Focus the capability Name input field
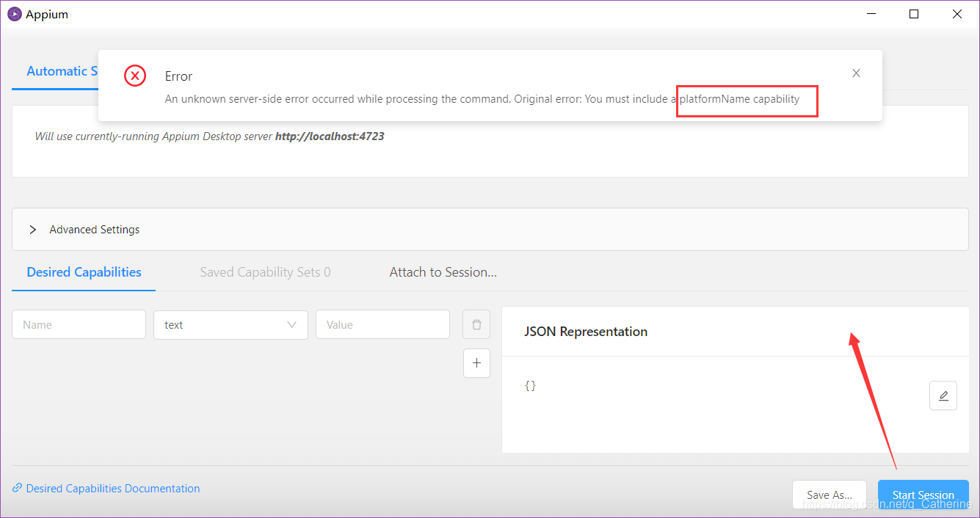980x518 pixels. tap(79, 324)
